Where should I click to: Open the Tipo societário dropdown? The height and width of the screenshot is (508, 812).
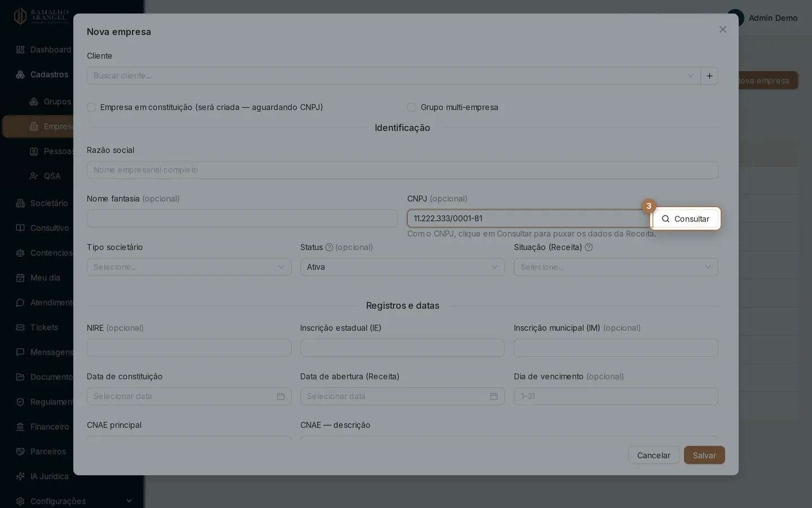point(189,267)
